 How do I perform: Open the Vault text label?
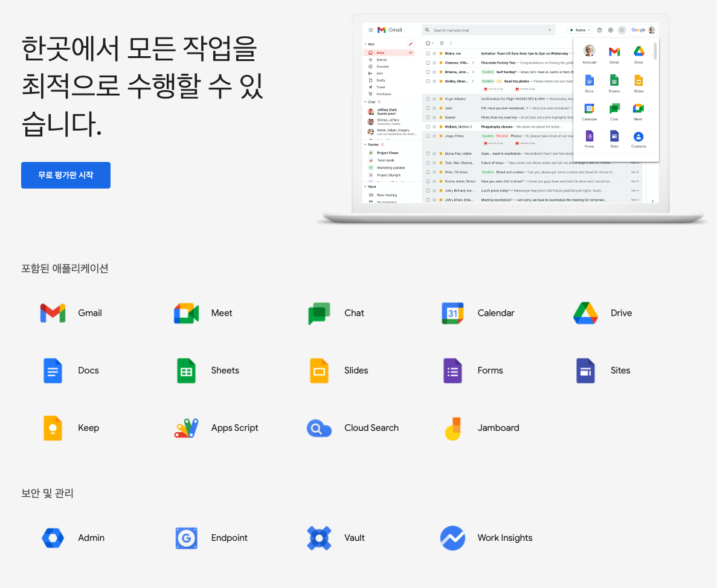coord(355,538)
